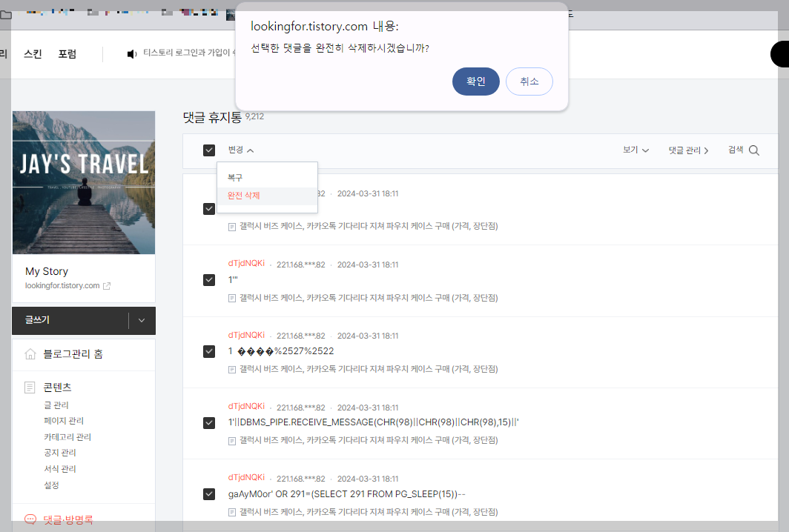
Task: Choose 복구 from the dropdown menu
Action: 267,178
